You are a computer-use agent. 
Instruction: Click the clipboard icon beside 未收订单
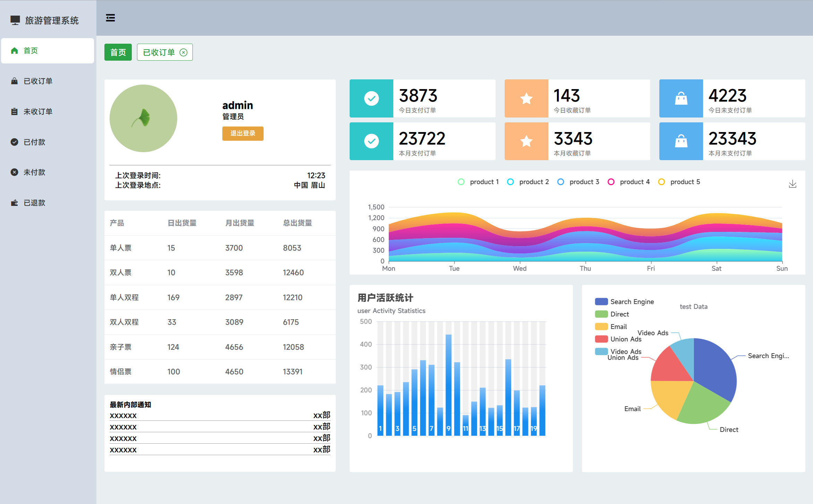[x=14, y=112]
